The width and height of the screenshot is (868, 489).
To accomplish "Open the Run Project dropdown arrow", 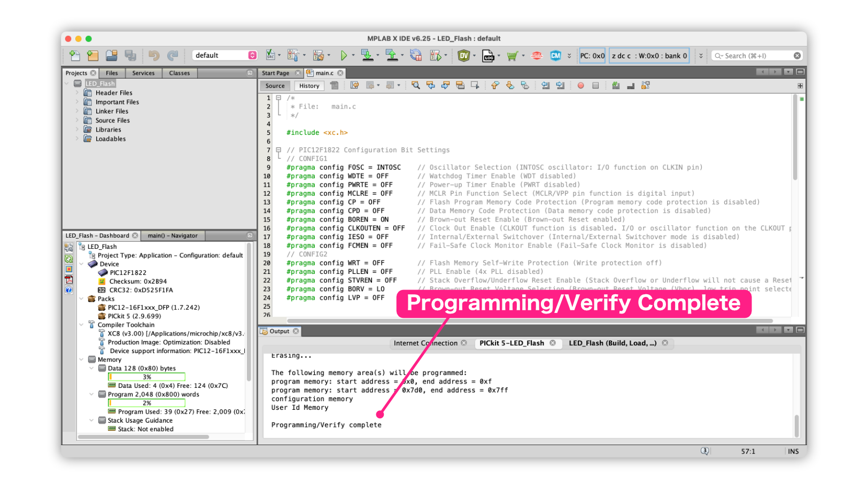I will click(353, 55).
